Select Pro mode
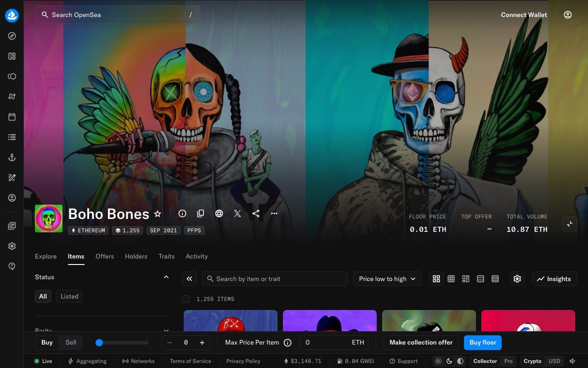588x368 pixels. click(509, 361)
